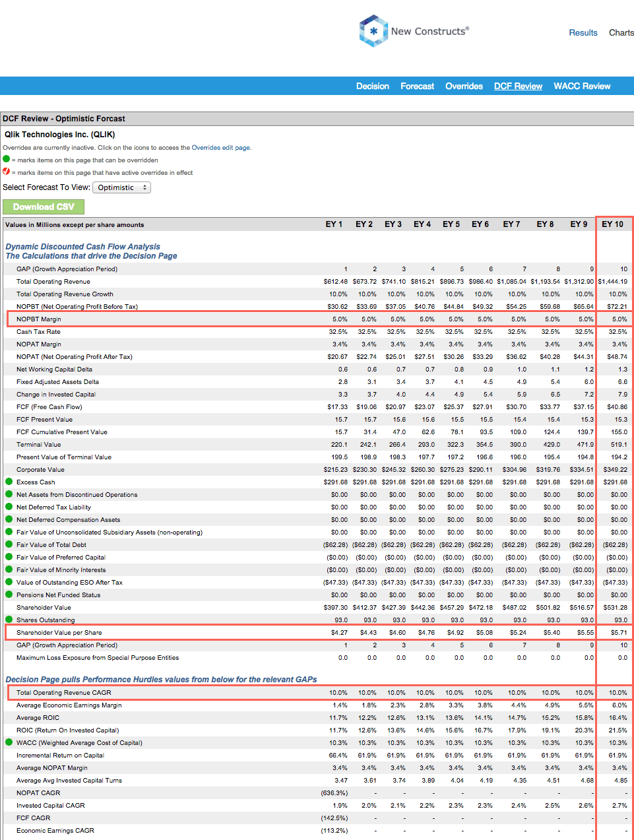Click the Download CSV button
The width and height of the screenshot is (634, 840).
pos(44,207)
